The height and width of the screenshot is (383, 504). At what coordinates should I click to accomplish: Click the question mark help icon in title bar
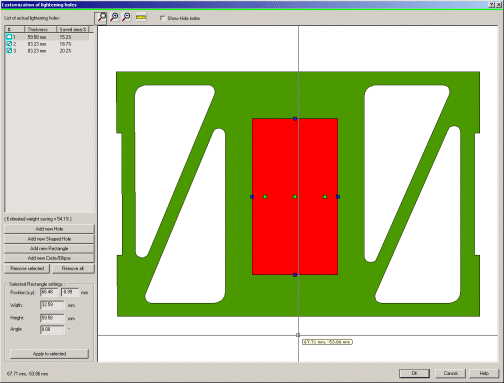(492, 5)
